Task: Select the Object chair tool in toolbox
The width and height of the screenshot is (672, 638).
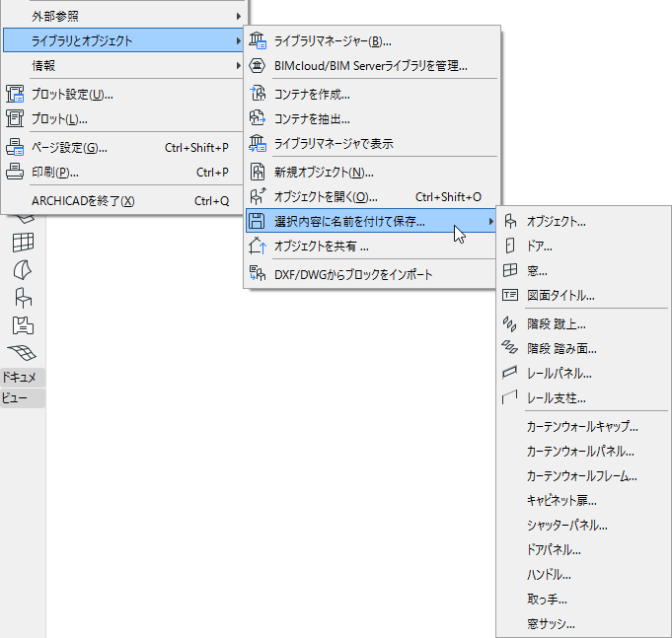Action: coord(23,298)
